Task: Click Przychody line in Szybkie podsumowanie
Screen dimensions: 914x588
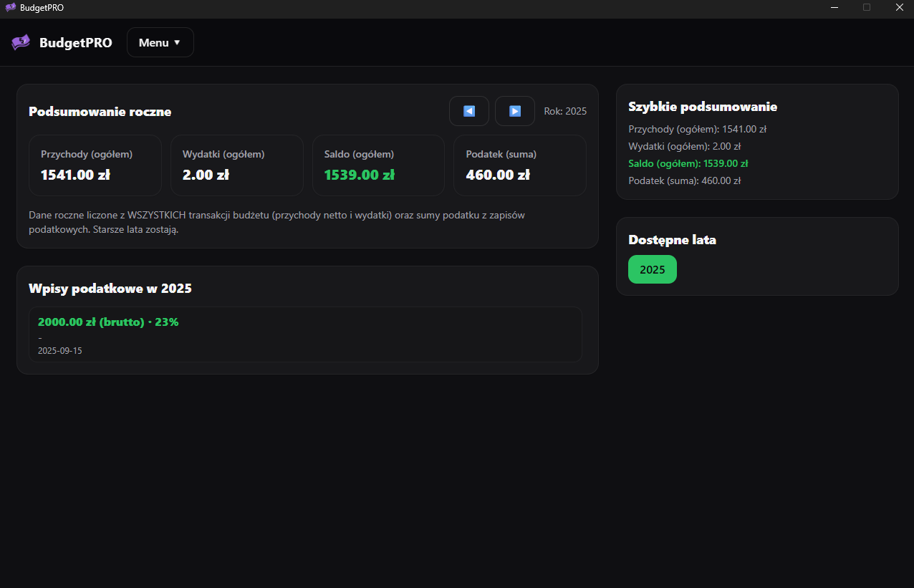Action: click(697, 129)
